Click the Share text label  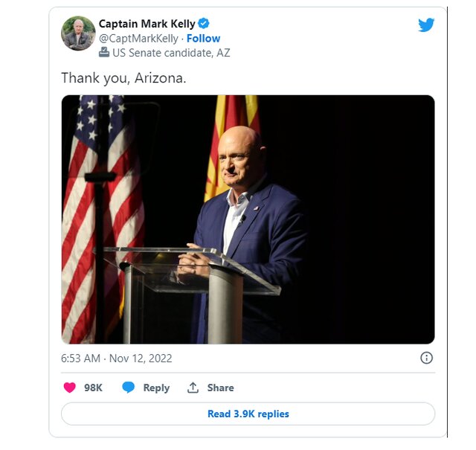coord(220,388)
